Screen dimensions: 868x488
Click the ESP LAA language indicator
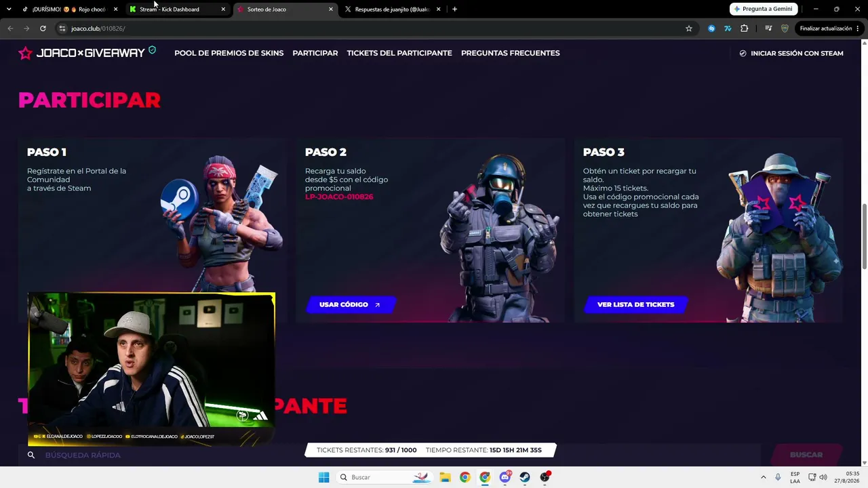[795, 477]
